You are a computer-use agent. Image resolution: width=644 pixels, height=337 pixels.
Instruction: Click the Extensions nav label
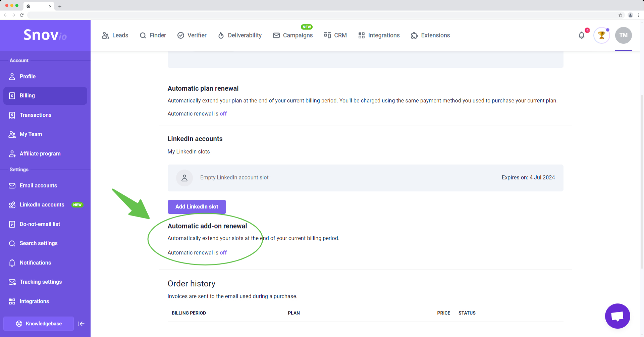(435, 35)
